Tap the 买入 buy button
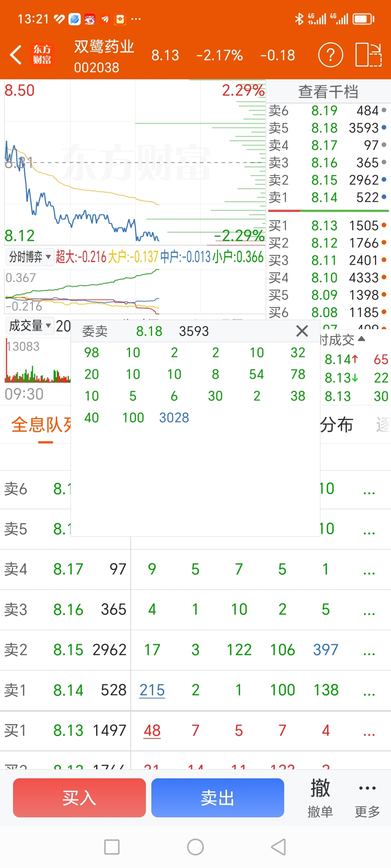 (x=79, y=797)
